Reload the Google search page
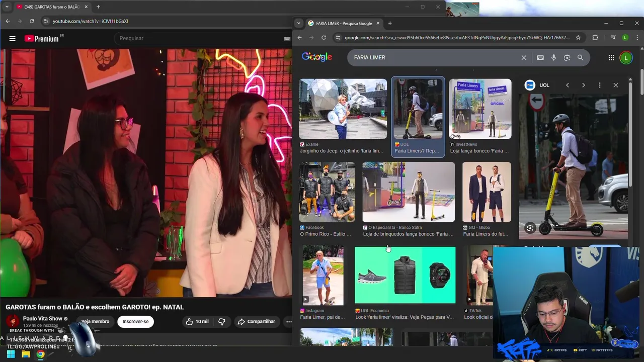 (x=324, y=38)
